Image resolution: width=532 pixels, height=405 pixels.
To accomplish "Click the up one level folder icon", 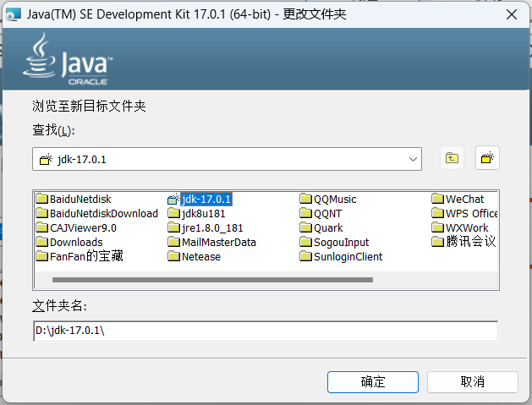I will coord(452,158).
